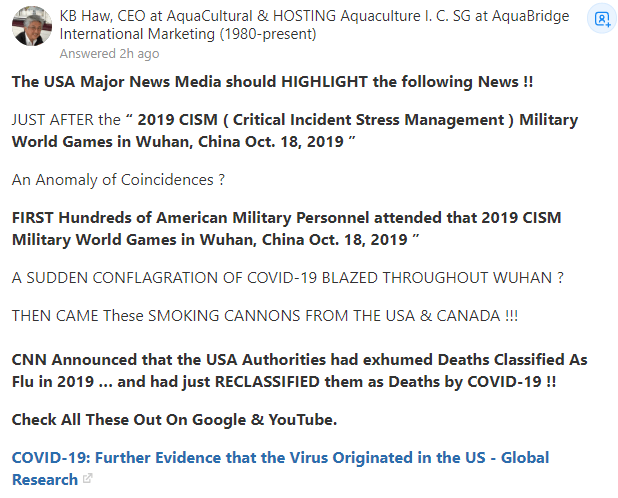Click the follow user icon at top right

(x=601, y=19)
